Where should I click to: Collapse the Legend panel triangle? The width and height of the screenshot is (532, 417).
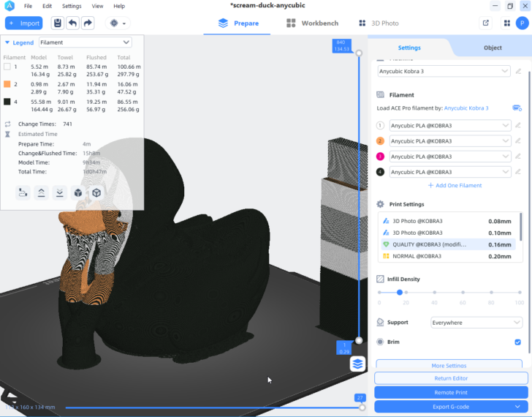click(x=7, y=42)
